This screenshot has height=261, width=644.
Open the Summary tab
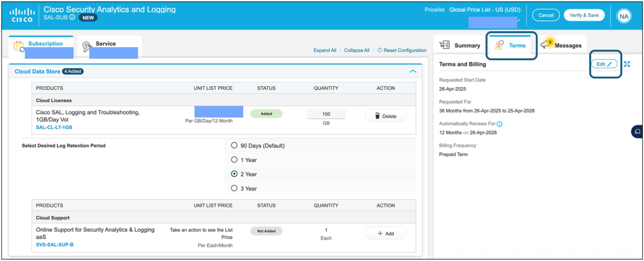point(460,45)
